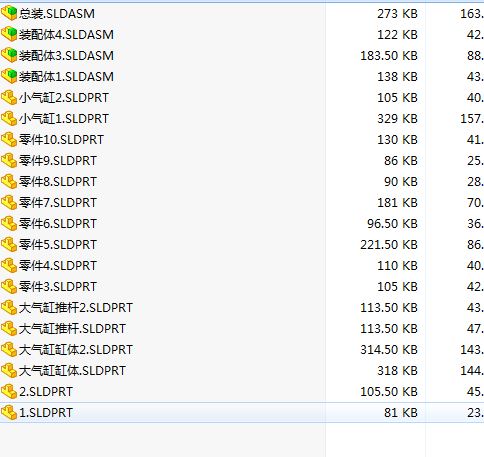Select the file name 大气缸推杆2.SLDPRT
This screenshot has width=484, height=457.
pyautogui.click(x=76, y=308)
